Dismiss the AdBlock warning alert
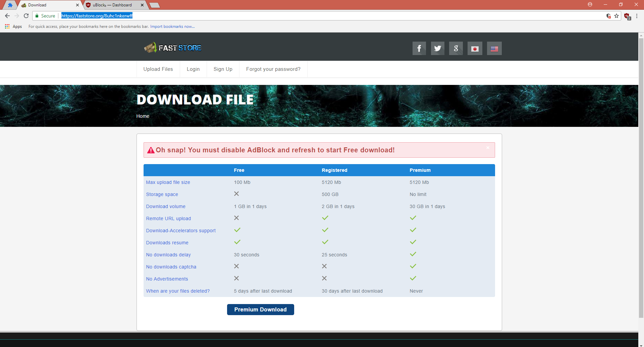Screen dimensions: 644x347 click(488, 148)
